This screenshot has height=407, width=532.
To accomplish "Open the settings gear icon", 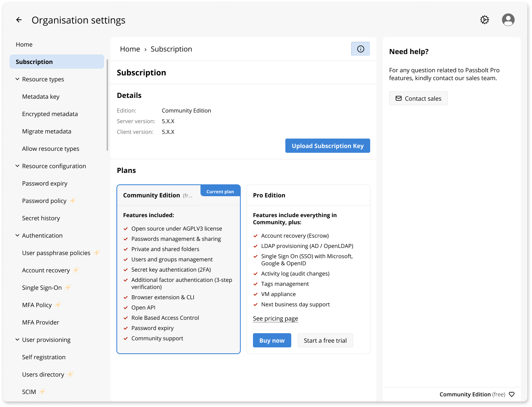I will [485, 20].
